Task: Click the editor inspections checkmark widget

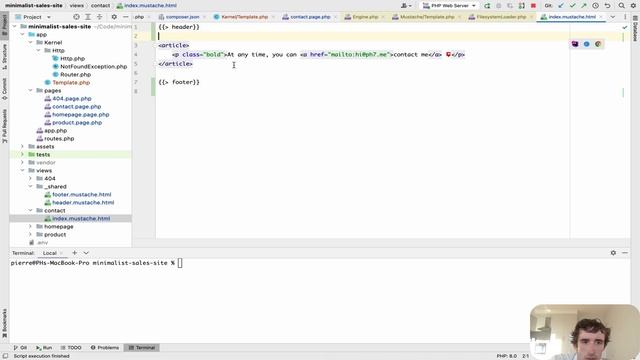Action: (x=624, y=27)
